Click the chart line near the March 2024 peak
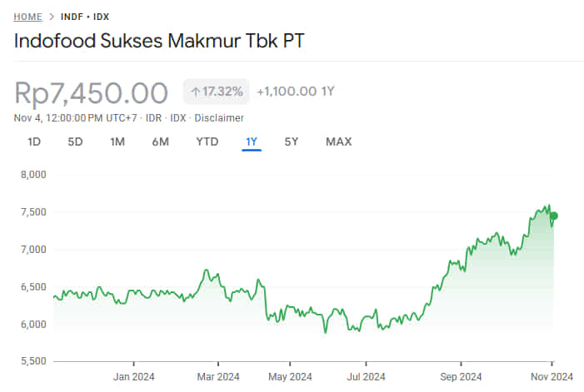Viewport: 584px width, 392px height. pyautogui.click(x=205, y=271)
